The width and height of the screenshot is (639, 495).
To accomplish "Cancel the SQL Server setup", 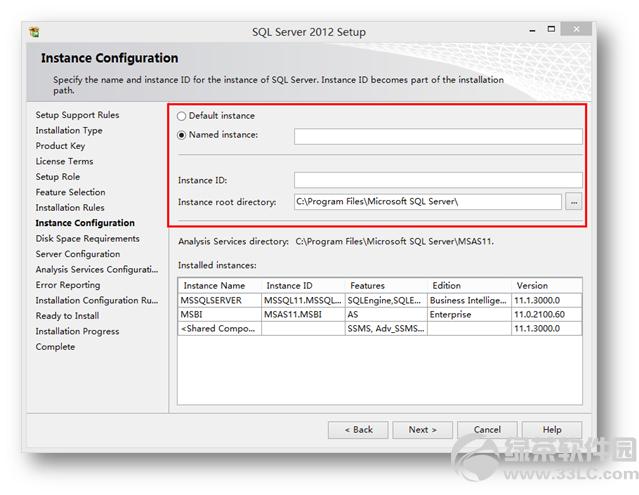I will point(487,430).
